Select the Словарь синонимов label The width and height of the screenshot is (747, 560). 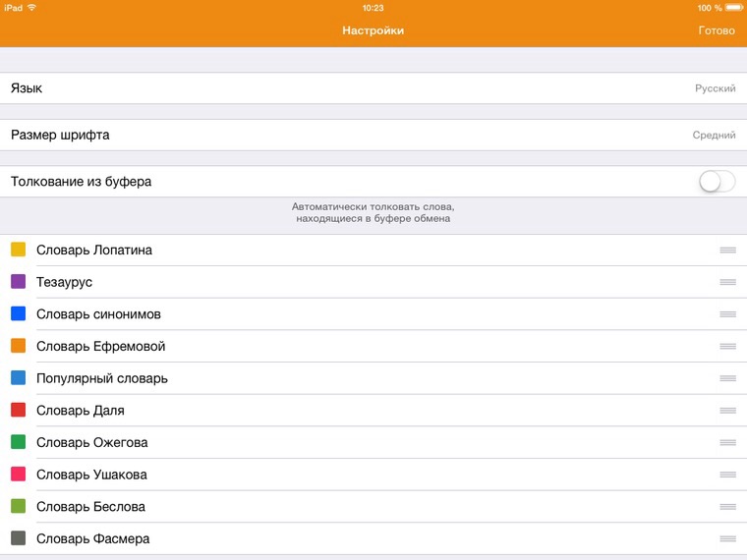(x=98, y=314)
